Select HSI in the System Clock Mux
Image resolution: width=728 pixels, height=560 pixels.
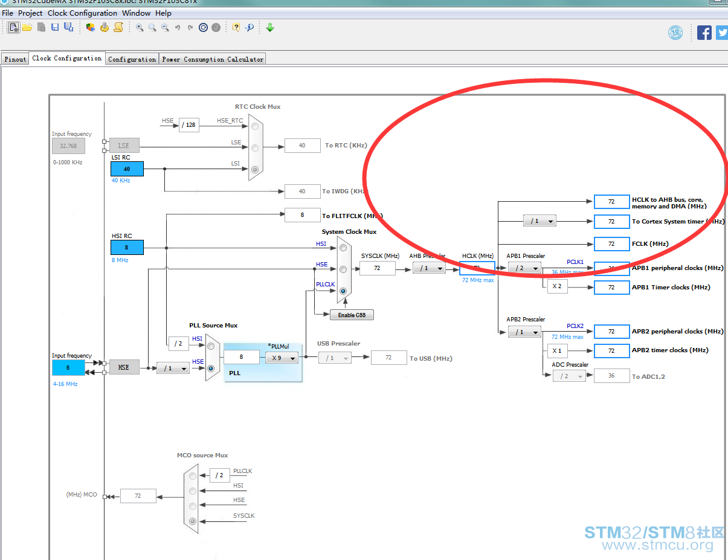pyautogui.click(x=343, y=248)
